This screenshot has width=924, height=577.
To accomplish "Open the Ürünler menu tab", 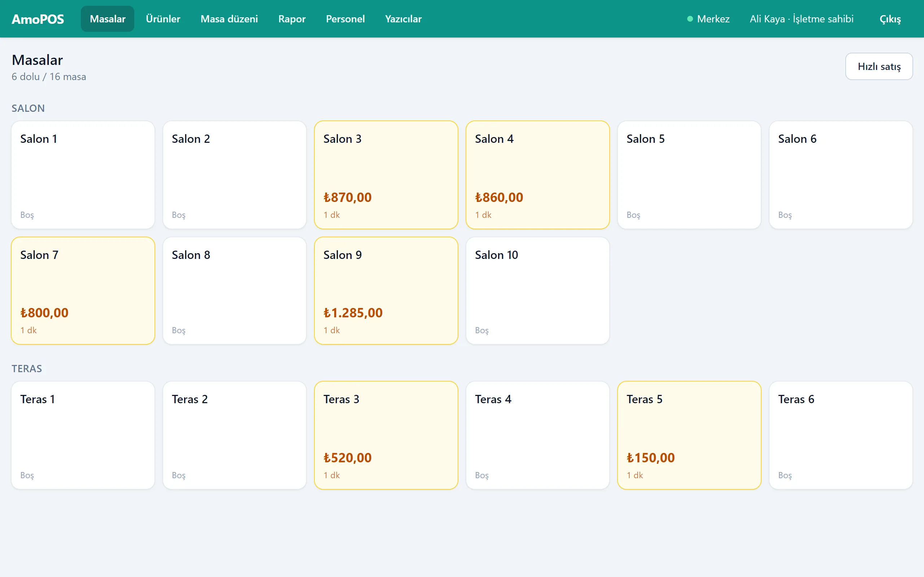I will point(163,19).
